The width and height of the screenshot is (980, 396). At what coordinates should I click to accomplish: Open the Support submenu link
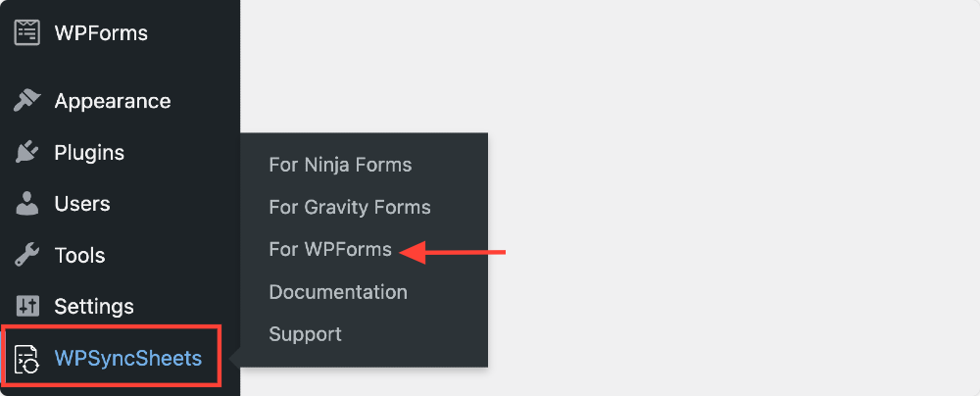pyautogui.click(x=305, y=333)
